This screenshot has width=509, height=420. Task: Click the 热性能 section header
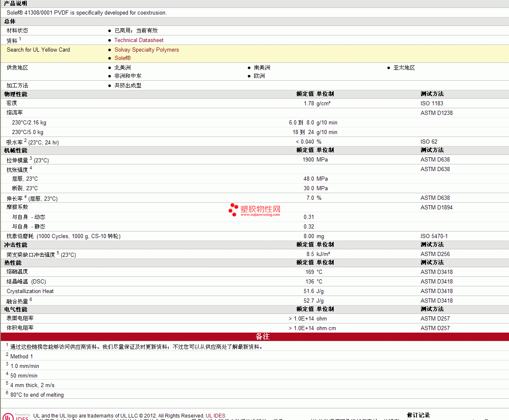point(13,263)
